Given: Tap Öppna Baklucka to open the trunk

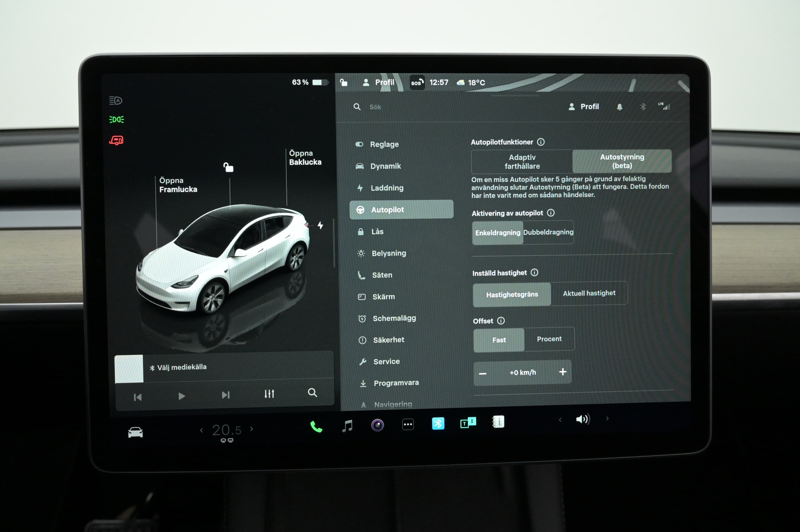Looking at the screenshot, I should [305, 158].
